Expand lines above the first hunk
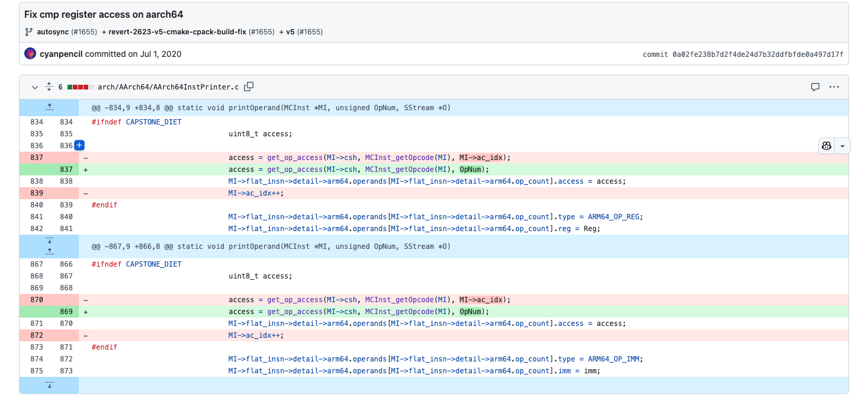This screenshot has width=868, height=413. pyautogui.click(x=49, y=107)
